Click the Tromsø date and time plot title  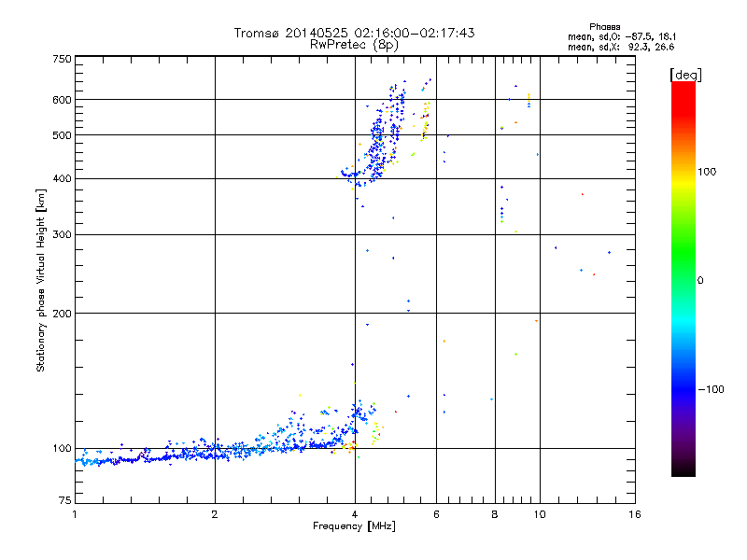(354, 33)
